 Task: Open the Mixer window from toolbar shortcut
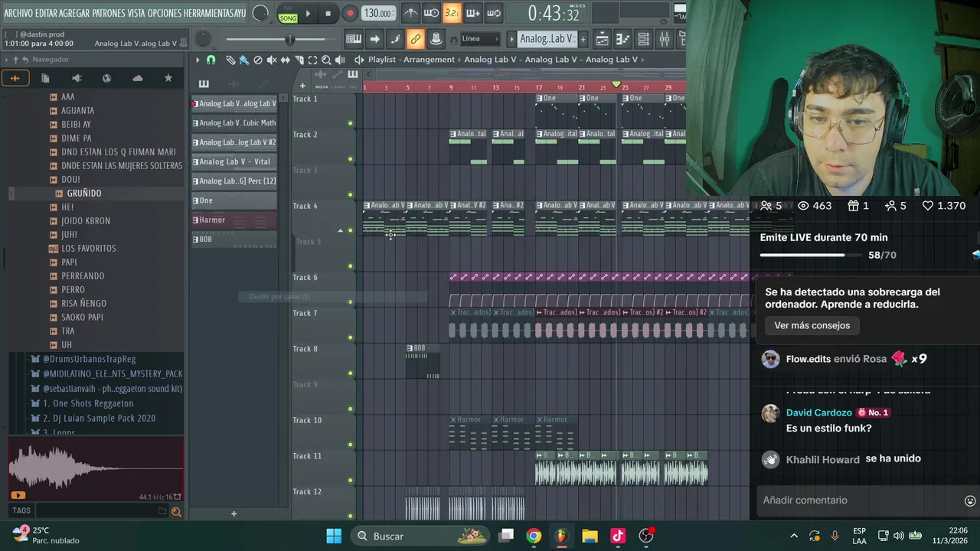(x=665, y=38)
